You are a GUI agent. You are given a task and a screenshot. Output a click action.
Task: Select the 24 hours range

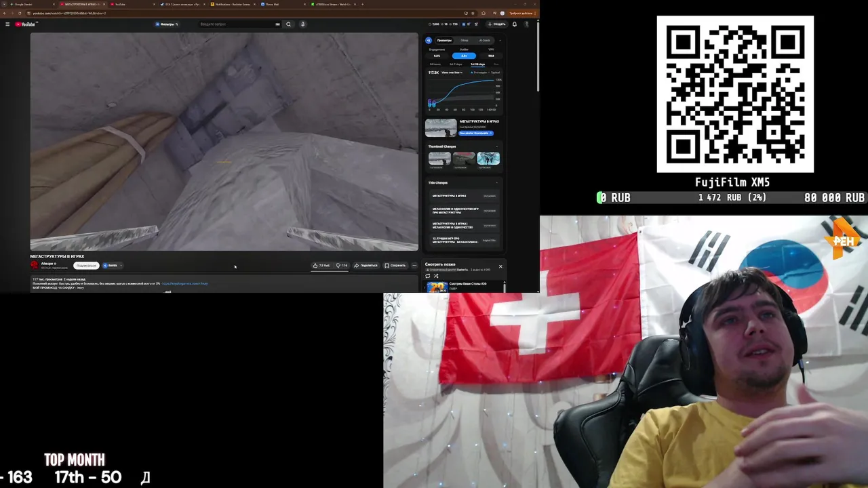[x=435, y=64]
